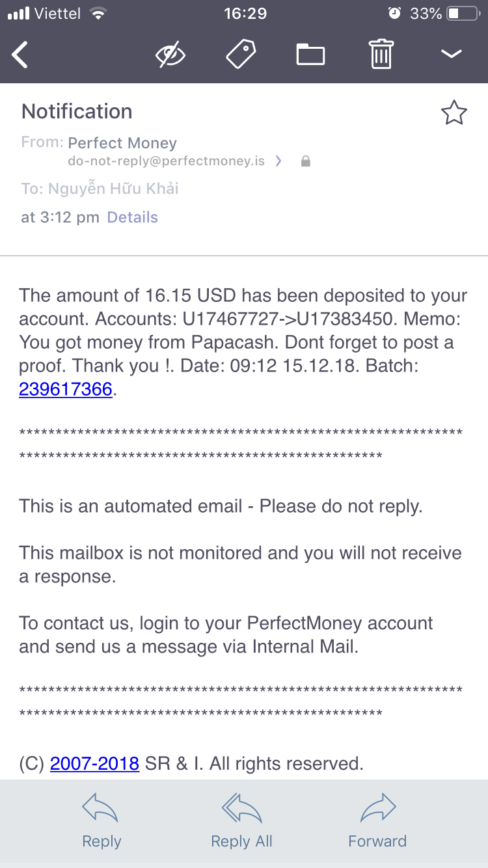This screenshot has width=488, height=868.
Task: Move email using the folder icon
Action: tap(310, 55)
